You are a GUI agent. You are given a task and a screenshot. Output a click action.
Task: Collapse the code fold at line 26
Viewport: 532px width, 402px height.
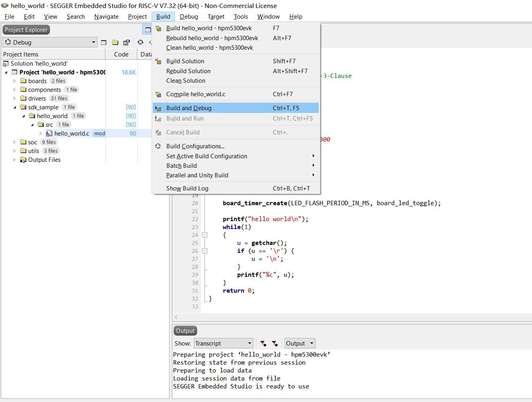point(205,251)
